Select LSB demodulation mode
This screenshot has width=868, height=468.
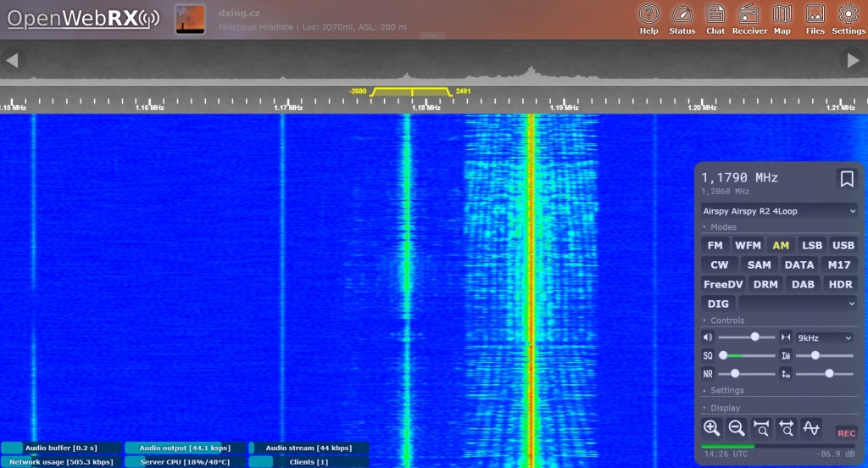[812, 245]
